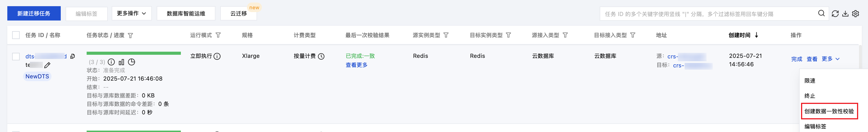Expand the 更多 menu in the 操作 column
This screenshot has height=132, width=868.
coord(831,59)
